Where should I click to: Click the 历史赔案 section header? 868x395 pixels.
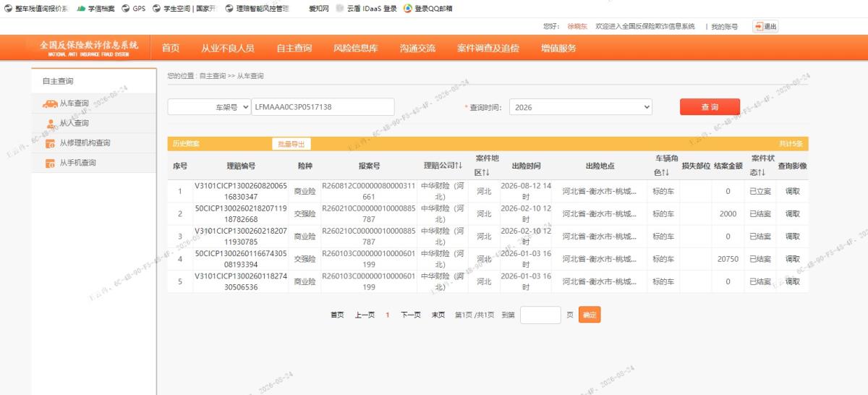coord(186,144)
